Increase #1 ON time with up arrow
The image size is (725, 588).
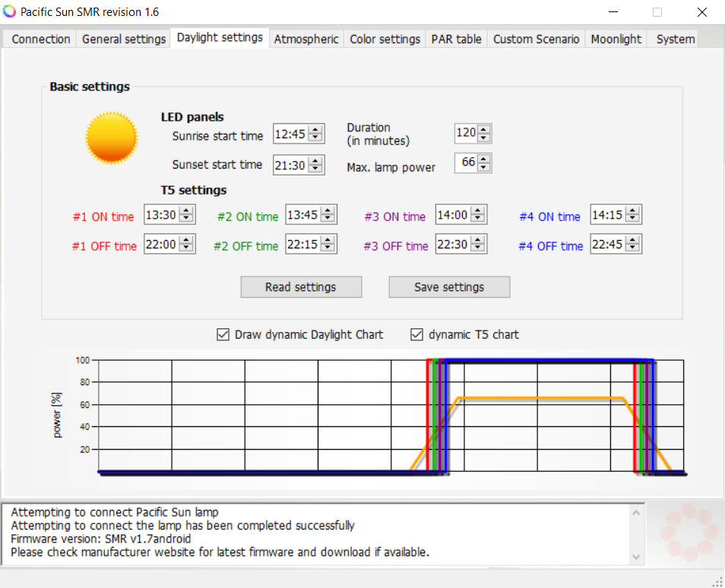coord(186,210)
